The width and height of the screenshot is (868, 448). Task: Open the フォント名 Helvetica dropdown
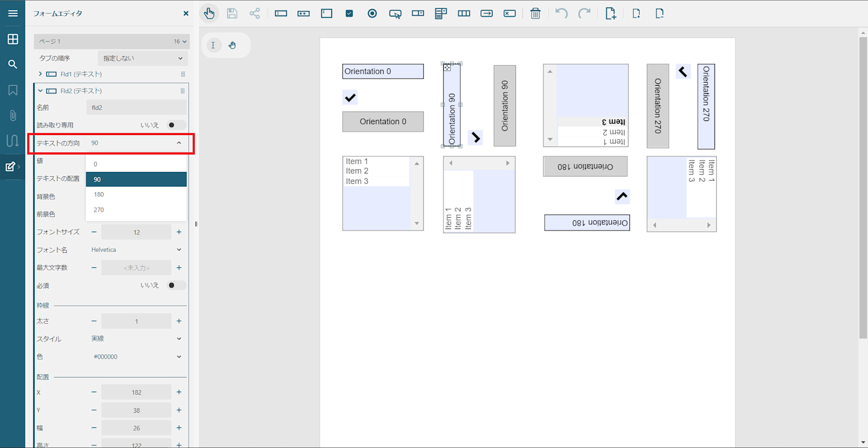tap(137, 250)
